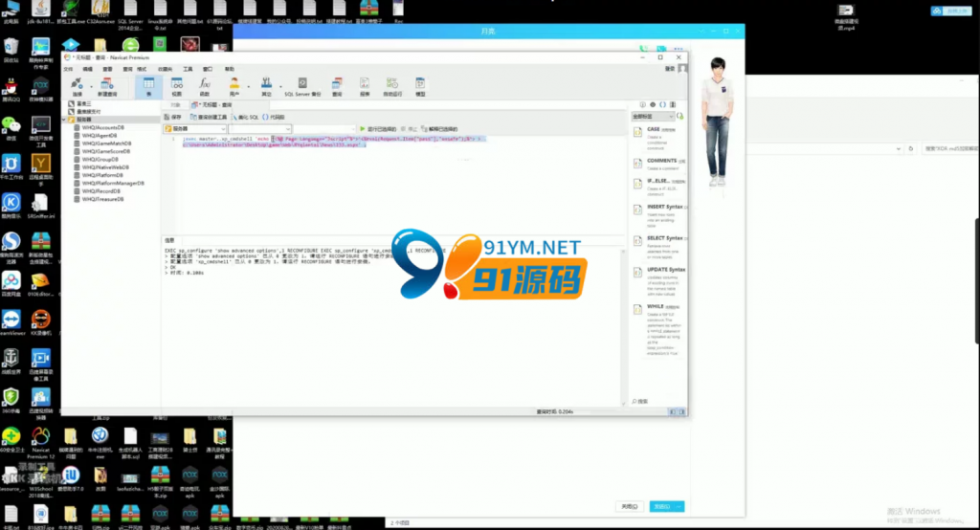Open the SQL Server Backup icon

point(302,86)
